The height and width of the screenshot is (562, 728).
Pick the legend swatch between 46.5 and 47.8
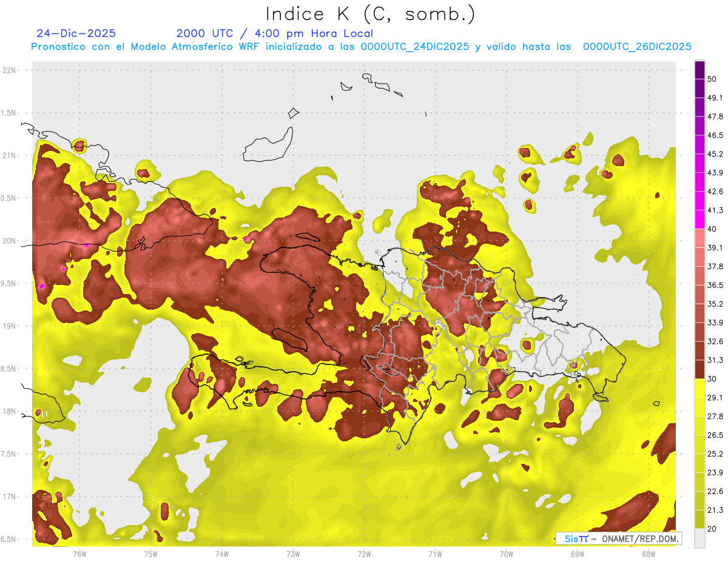[699, 125]
